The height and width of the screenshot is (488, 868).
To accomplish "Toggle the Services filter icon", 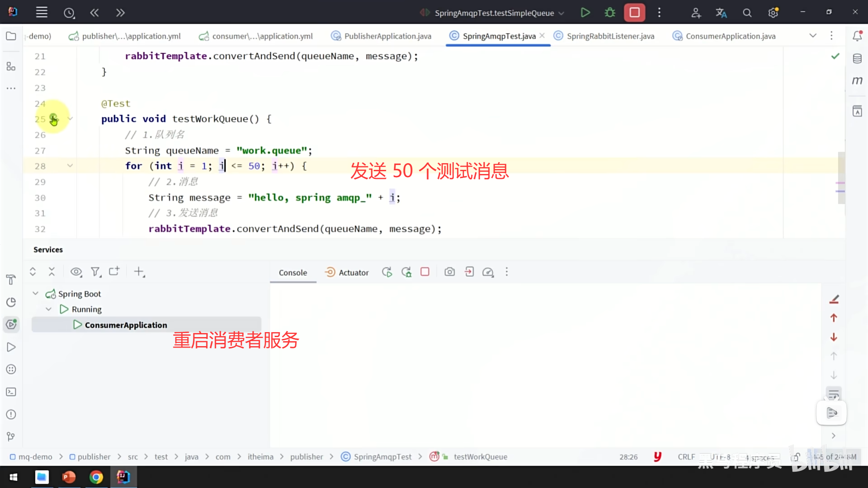I will click(95, 272).
